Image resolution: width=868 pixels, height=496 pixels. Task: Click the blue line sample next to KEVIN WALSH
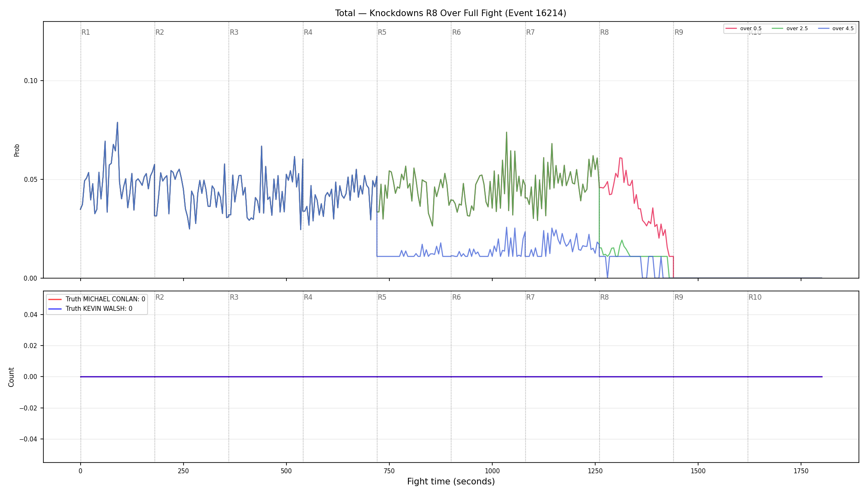(55, 309)
